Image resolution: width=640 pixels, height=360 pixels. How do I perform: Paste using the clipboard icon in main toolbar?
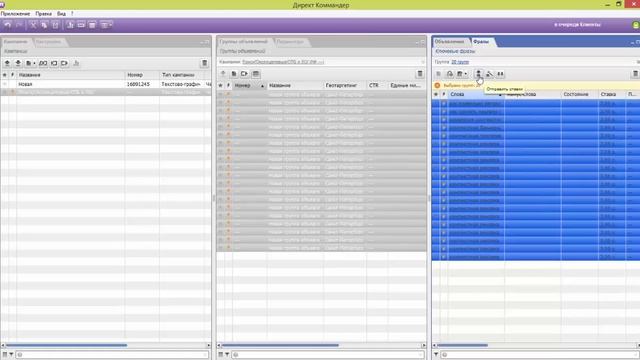coord(55,25)
